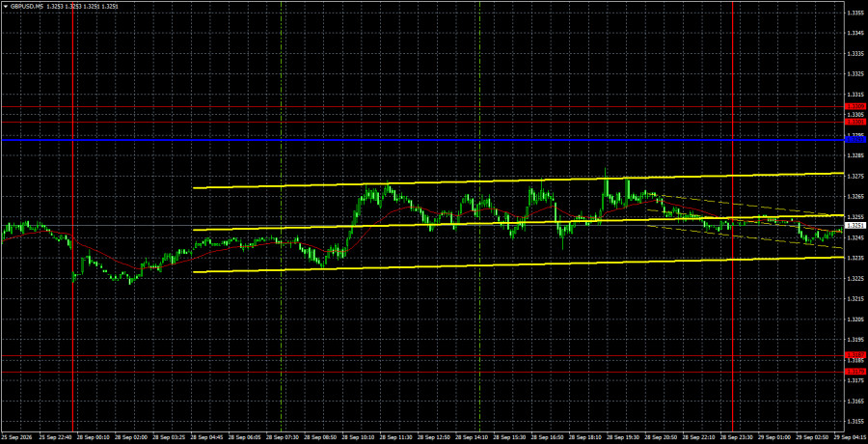Select the red 1.3309 price level tag
This screenshot has width=868, height=444.
point(854,106)
